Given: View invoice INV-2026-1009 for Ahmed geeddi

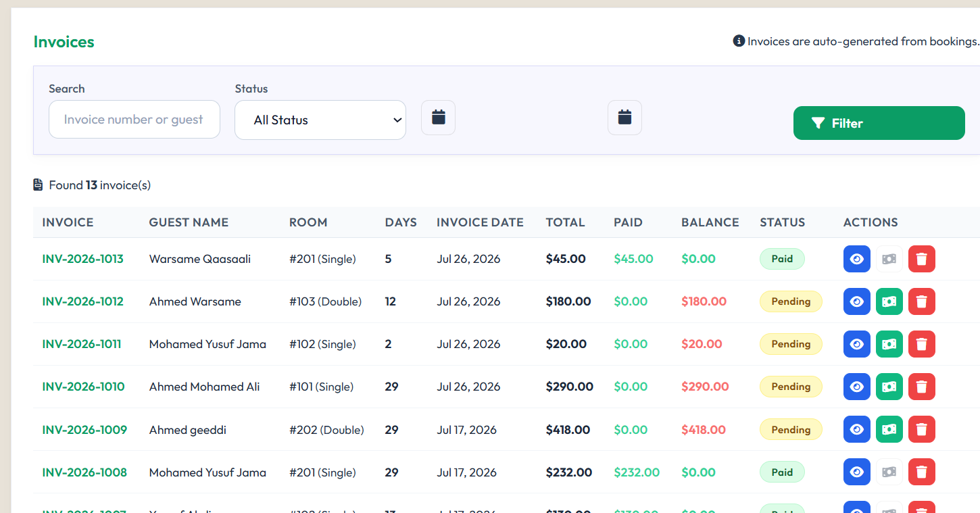Looking at the screenshot, I should 857,429.
